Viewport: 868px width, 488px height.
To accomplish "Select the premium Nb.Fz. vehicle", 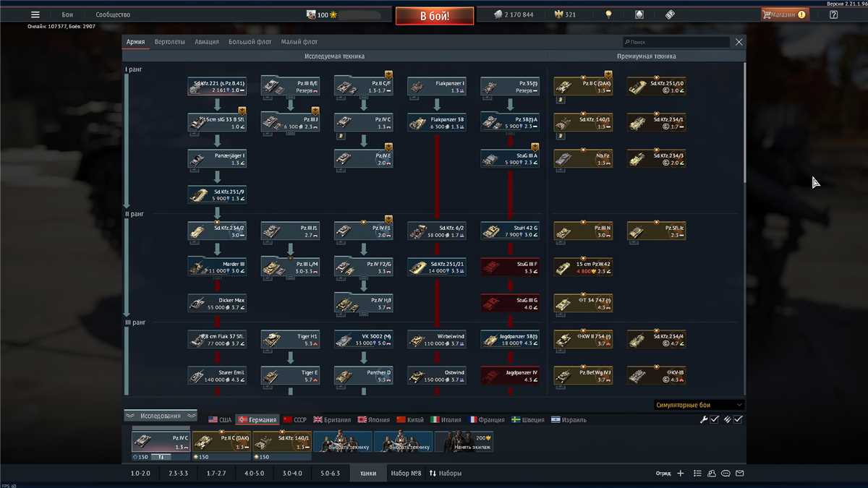I will click(583, 158).
